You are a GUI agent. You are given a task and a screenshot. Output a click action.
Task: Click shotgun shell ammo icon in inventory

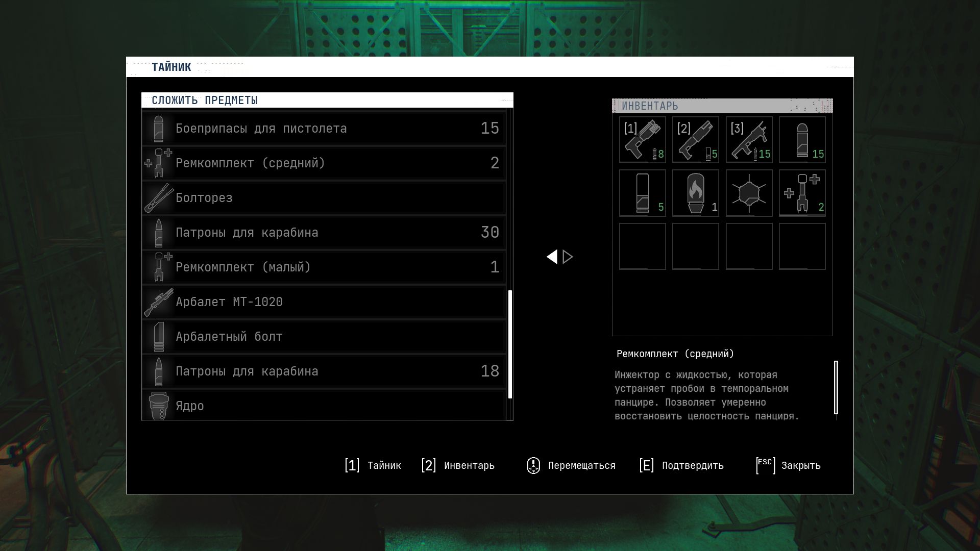642,193
